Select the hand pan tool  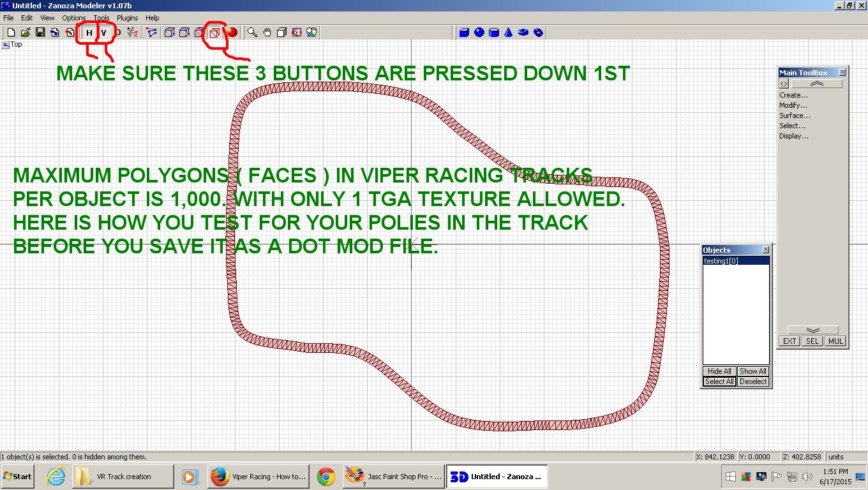[x=267, y=32]
